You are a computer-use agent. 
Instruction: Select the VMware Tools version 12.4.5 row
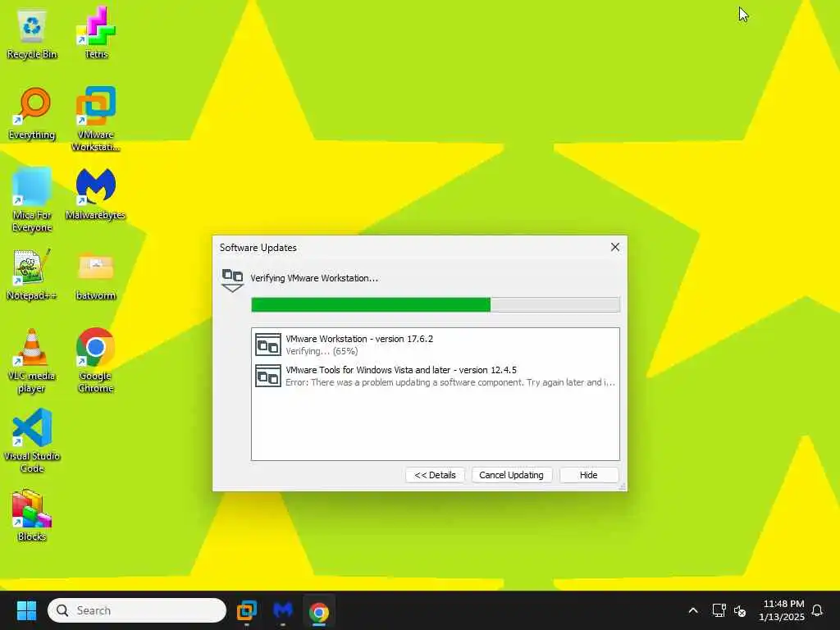click(435, 376)
